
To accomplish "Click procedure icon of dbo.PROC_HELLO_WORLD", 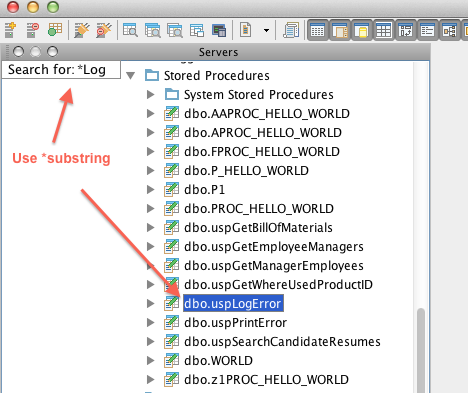I will [x=172, y=209].
